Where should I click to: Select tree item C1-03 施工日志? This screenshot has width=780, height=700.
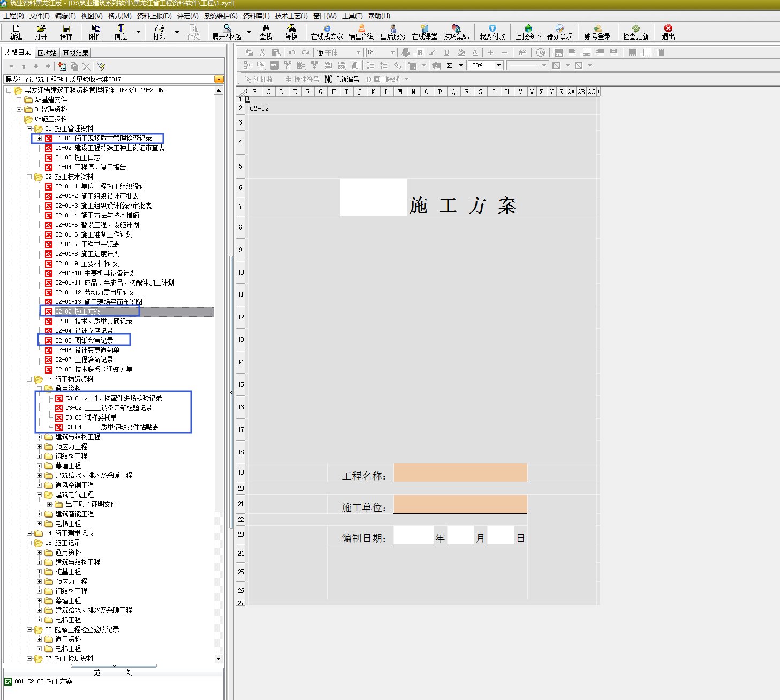[x=78, y=157]
